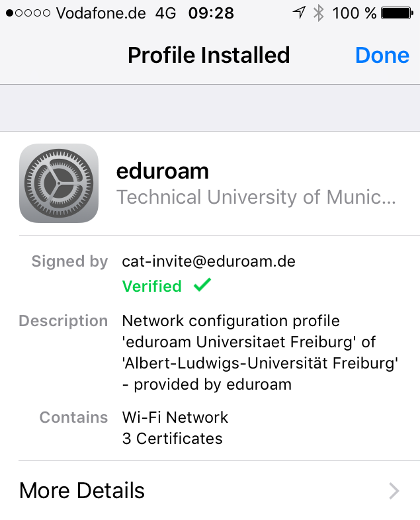Viewport: 420px width, 520px height.
Task: Tap the Wi-Fi Network contents entry
Action: pyautogui.click(x=175, y=417)
